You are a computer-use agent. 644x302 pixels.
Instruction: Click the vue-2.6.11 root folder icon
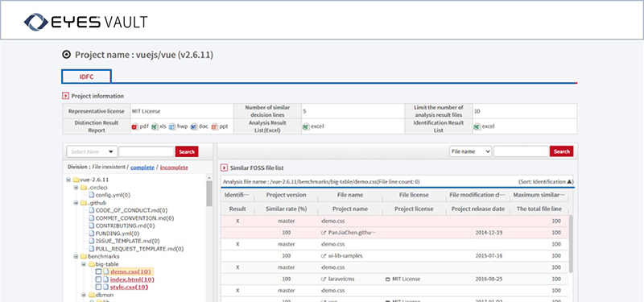pyautogui.click(x=76, y=180)
